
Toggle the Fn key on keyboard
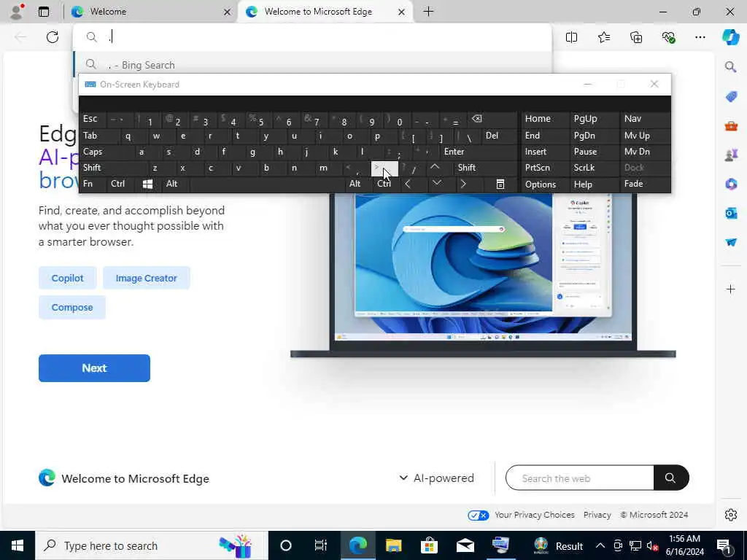93,184
